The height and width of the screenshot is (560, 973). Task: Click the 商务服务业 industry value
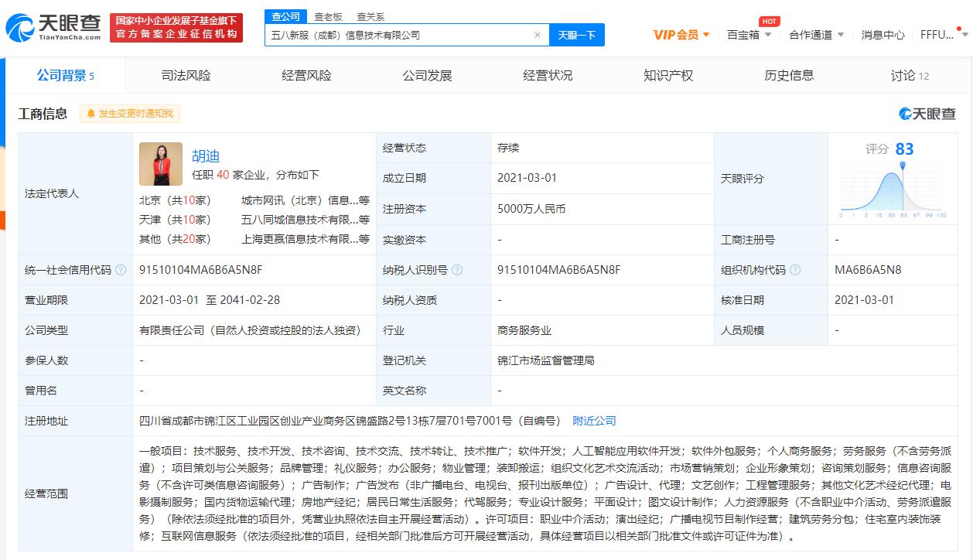[524, 330]
